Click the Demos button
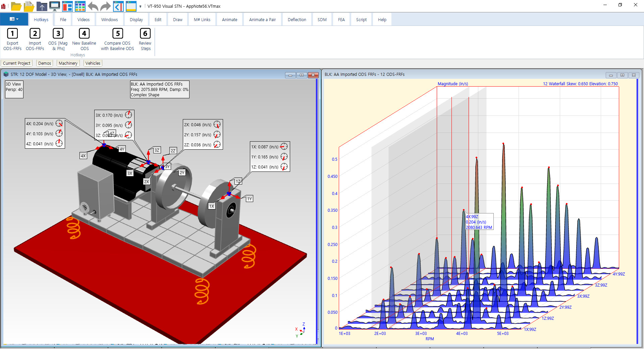The image size is (644, 349). coord(45,63)
